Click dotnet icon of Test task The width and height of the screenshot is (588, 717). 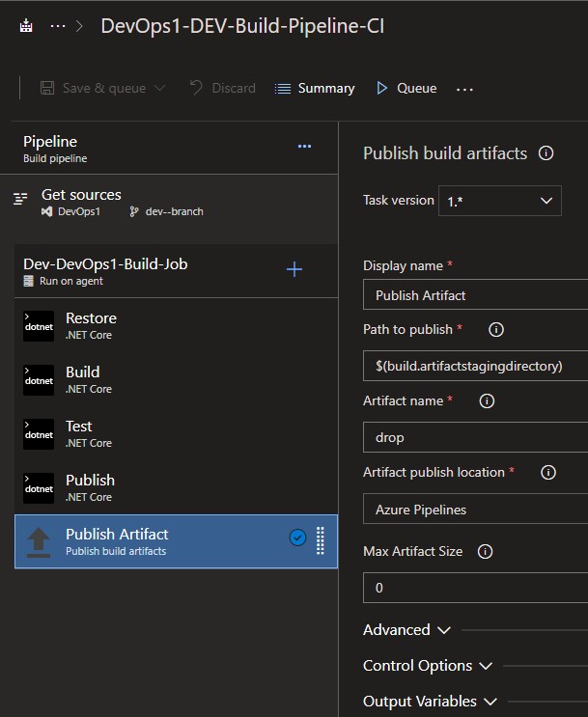pyautogui.click(x=39, y=434)
